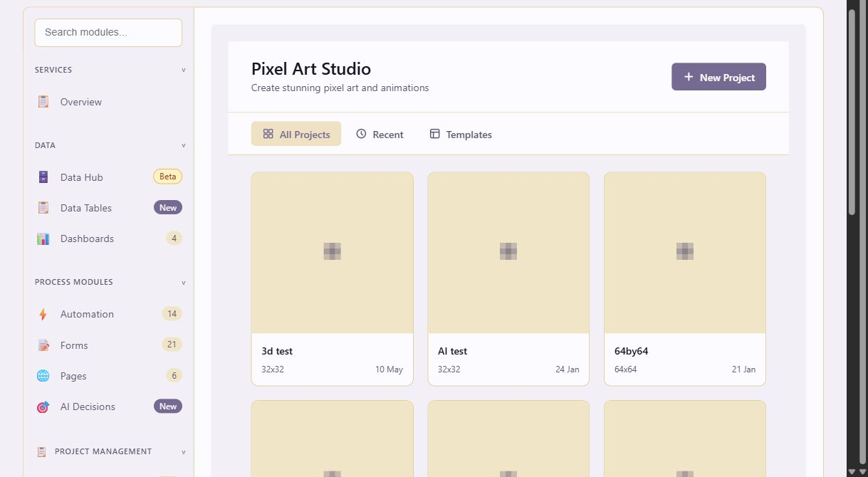Click the 4 count badge on Dashboards

tap(174, 238)
